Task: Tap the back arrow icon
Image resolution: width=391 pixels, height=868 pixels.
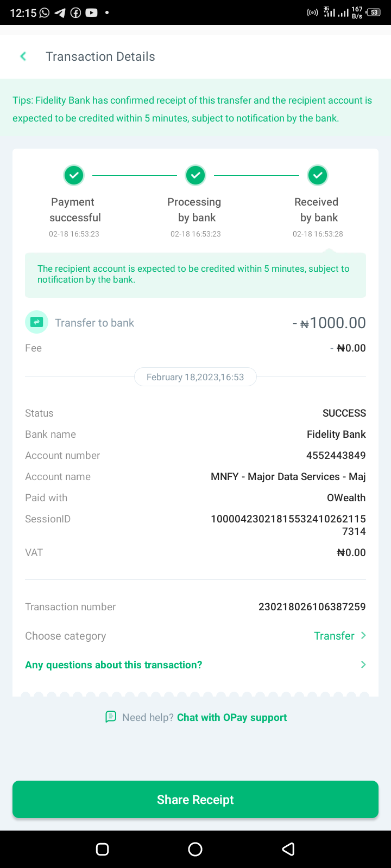Action: 23,56
